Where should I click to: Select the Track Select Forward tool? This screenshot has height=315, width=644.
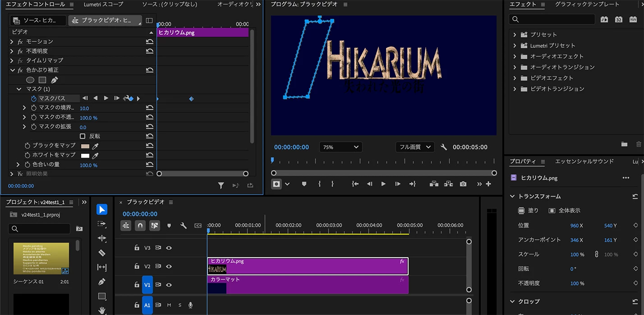tap(102, 224)
